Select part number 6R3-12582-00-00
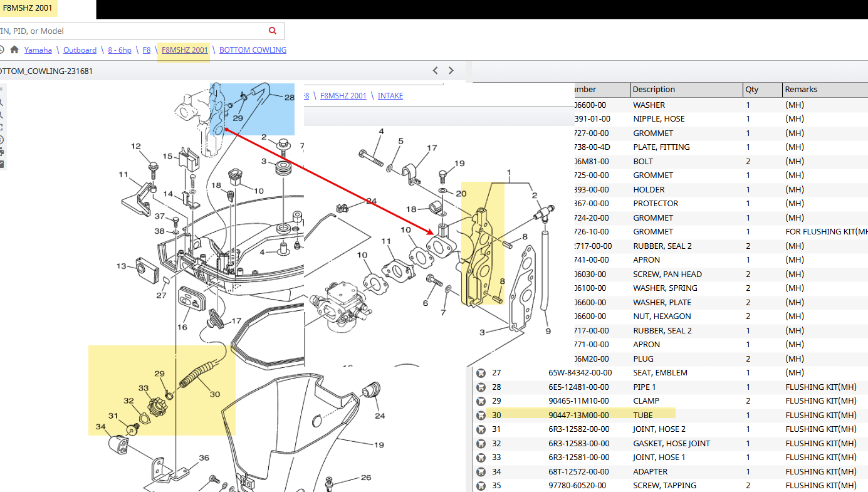The height and width of the screenshot is (492, 868). coord(578,429)
